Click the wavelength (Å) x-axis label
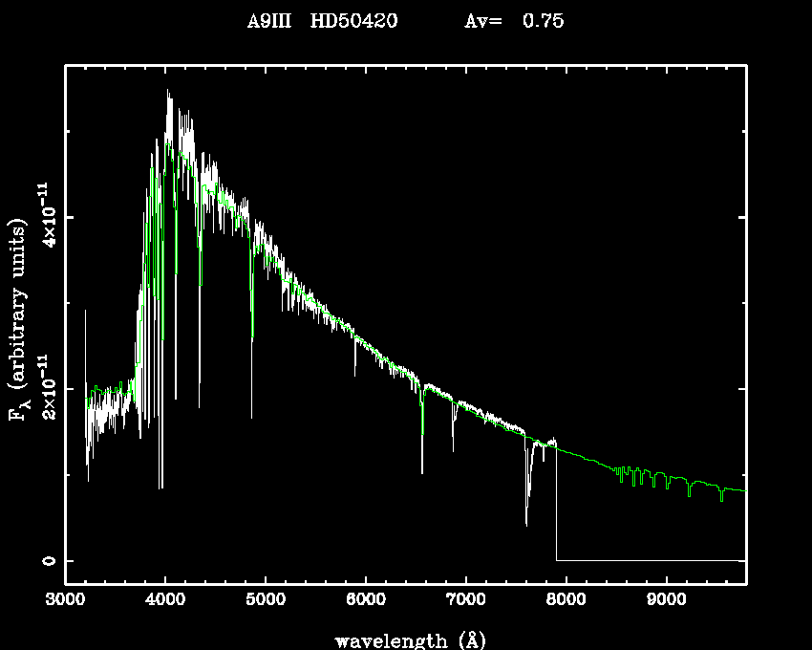The width and height of the screenshot is (812, 650). pos(403,639)
